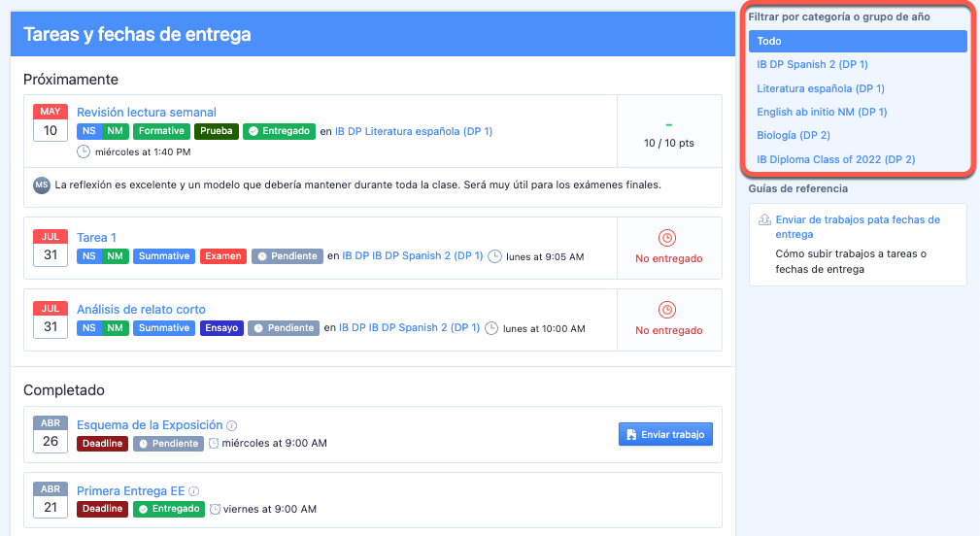The height and width of the screenshot is (536, 980).
Task: Click the MS teacher avatar in the comment
Action: coord(42,184)
